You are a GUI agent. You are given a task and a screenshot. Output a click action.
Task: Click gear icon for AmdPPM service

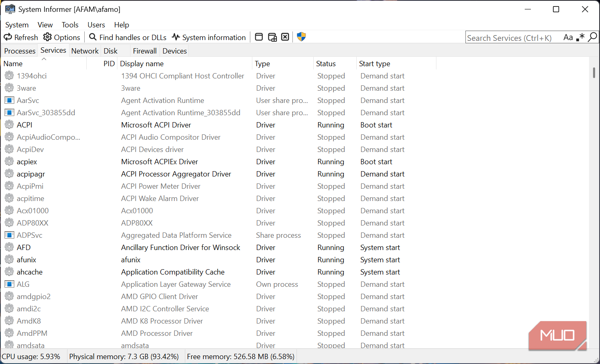coord(9,333)
